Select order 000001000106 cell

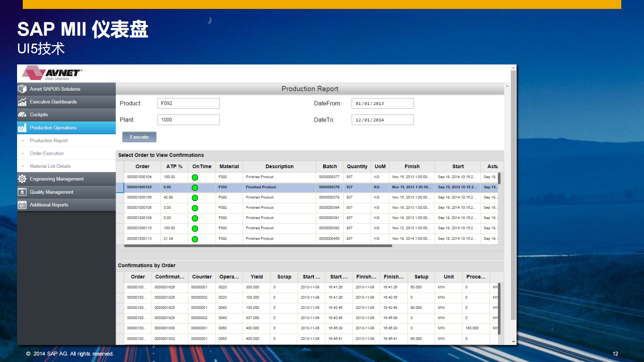(x=142, y=197)
